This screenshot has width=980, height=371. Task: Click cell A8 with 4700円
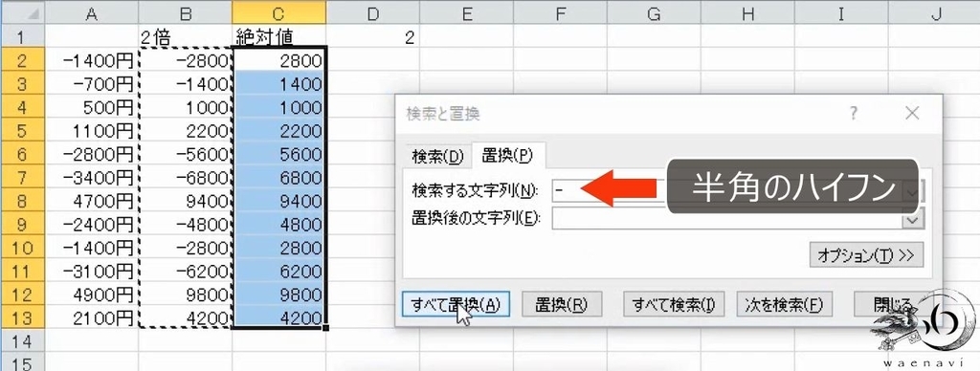point(92,201)
